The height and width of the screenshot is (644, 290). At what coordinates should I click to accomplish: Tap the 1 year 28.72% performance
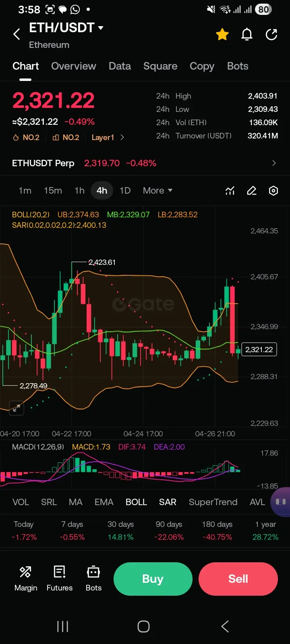point(265,530)
